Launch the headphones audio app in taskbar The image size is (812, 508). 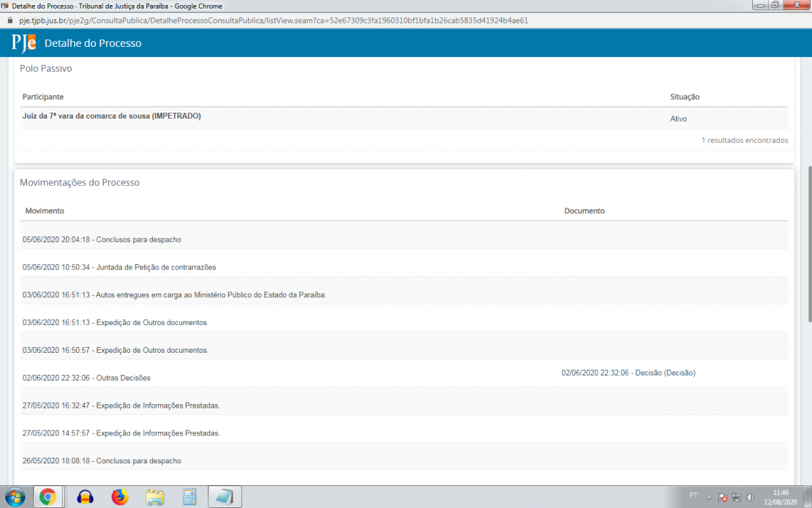[85, 497]
